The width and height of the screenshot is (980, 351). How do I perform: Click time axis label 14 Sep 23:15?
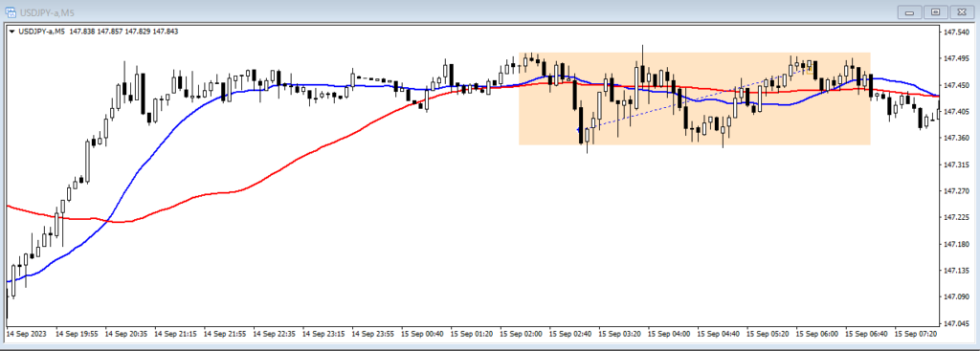click(323, 335)
